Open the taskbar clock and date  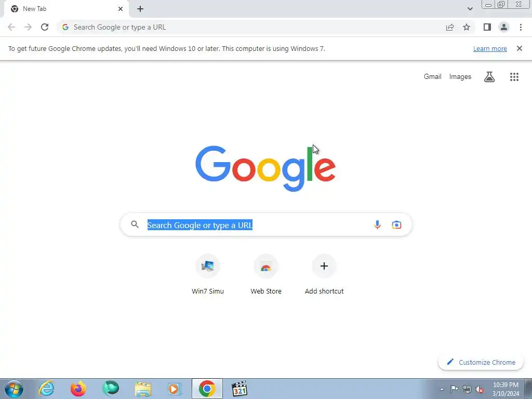506,389
